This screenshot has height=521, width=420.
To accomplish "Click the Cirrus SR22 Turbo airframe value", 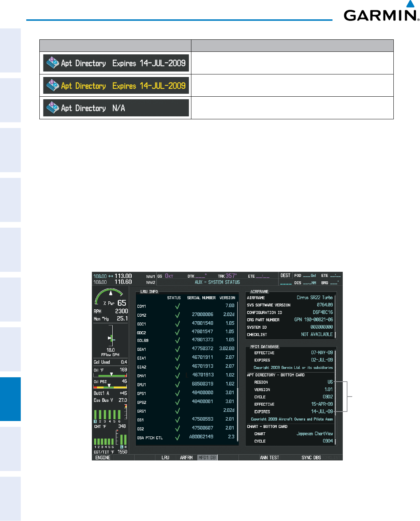I will point(315,298).
